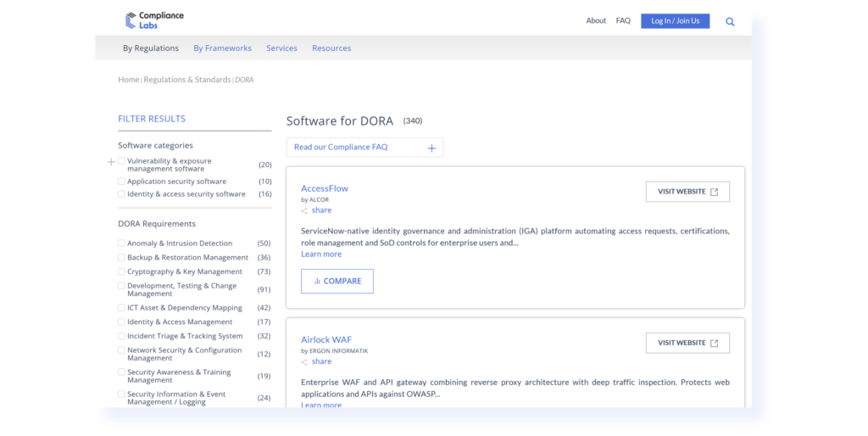Toggle Incident Triage & Tracking System
868x436 pixels.
click(x=121, y=336)
